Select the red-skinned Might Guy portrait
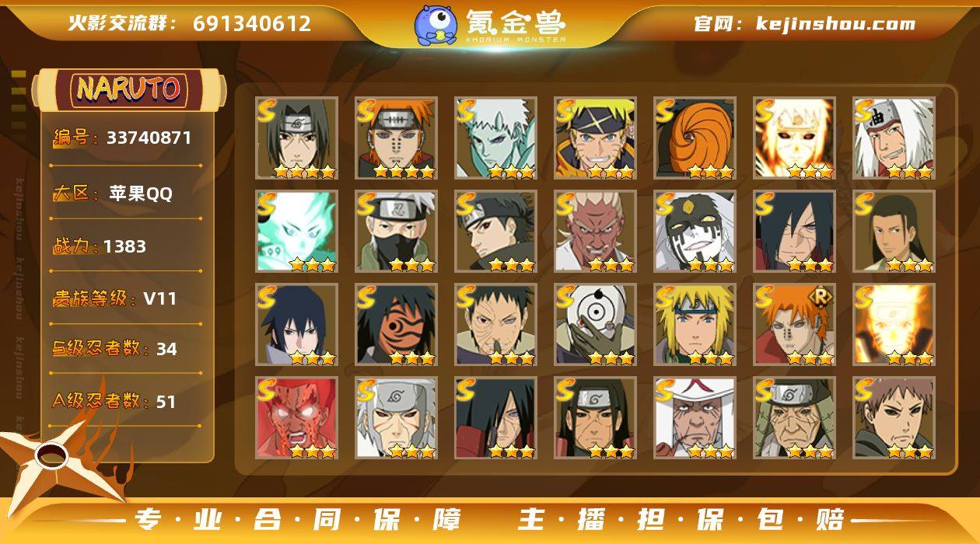This screenshot has width=980, height=544. pyautogui.click(x=296, y=418)
